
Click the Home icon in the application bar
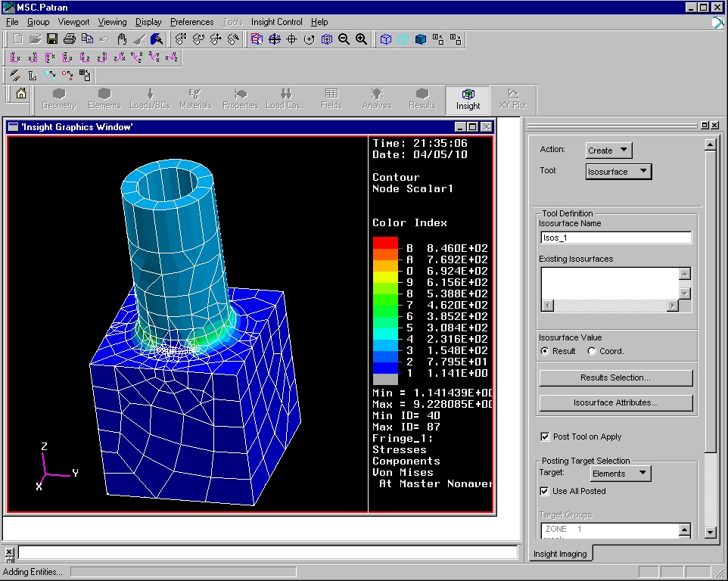[x=21, y=94]
